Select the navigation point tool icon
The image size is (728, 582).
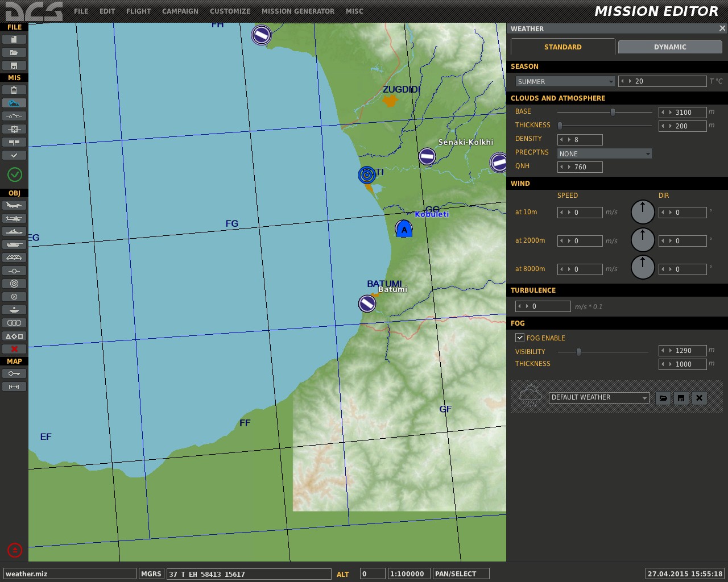[14, 271]
